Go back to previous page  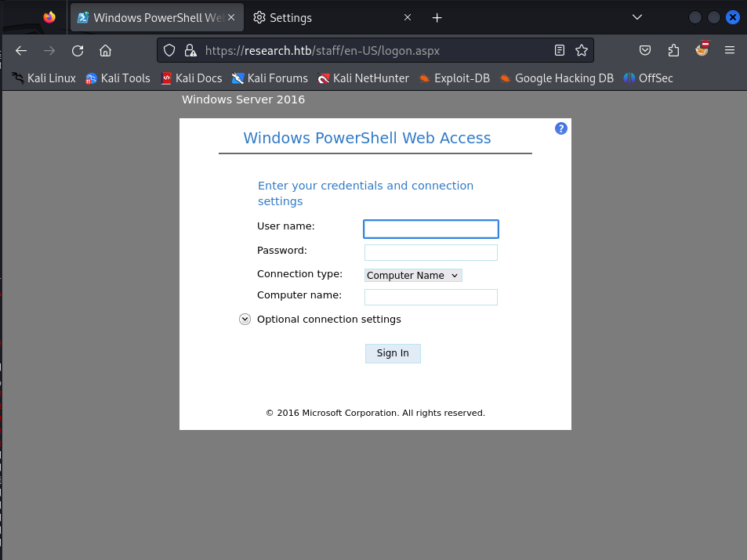click(x=21, y=50)
